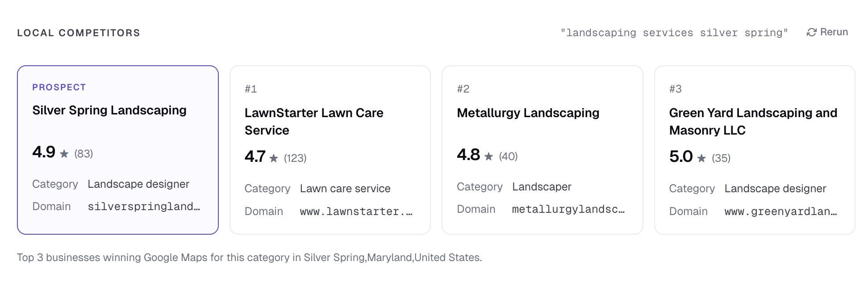Select the Silver Spring Landscaping prospect title
The image size is (868, 287).
tap(109, 110)
